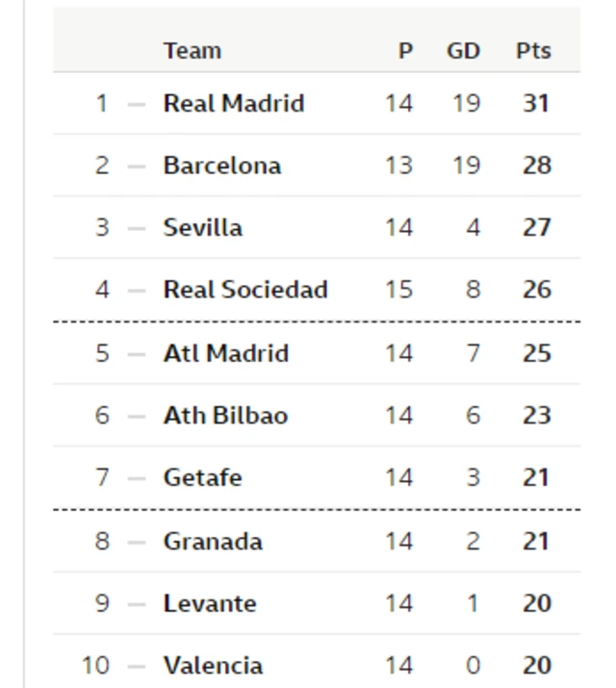Screen dimensions: 616x688
Task: Click the Barcelona team name
Action: [x=222, y=166]
